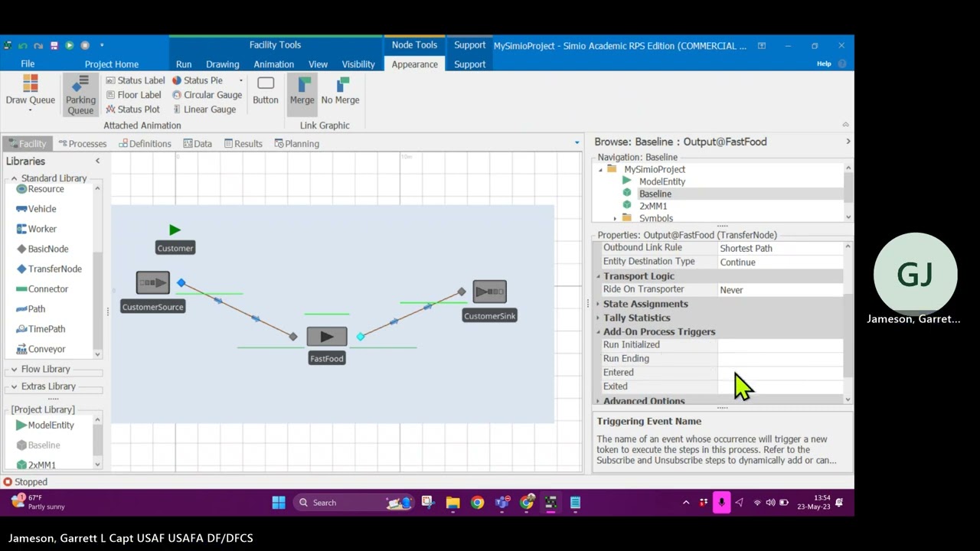Open the Results window tab
The image size is (980, 551).
point(243,144)
